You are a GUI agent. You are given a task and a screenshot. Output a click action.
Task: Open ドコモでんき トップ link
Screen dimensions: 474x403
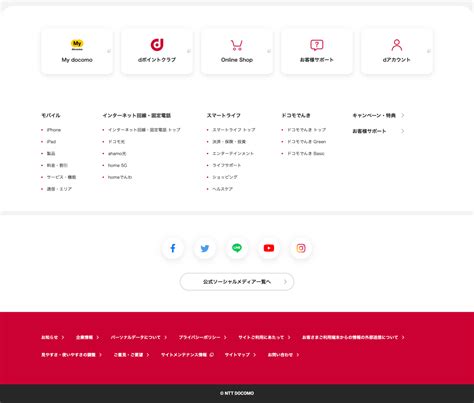[x=307, y=130]
